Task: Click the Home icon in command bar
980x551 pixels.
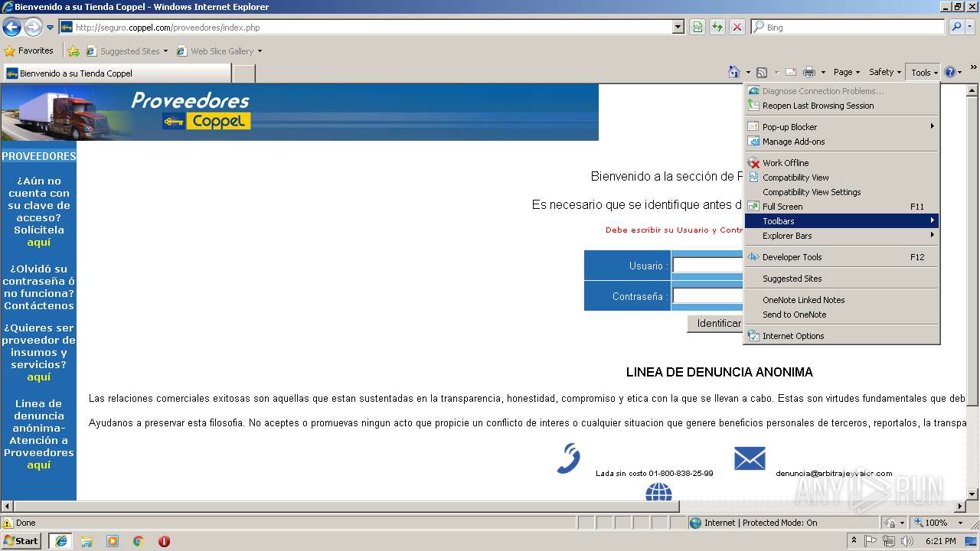Action: 734,72
